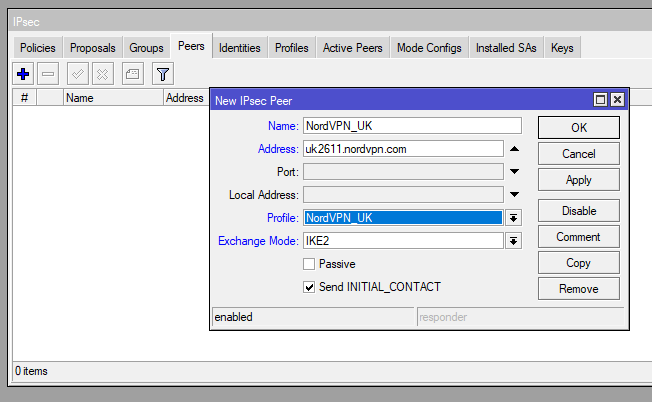Click the Name input field NordVPN_UK
Screen dimensions: 652x402
click(x=412, y=126)
